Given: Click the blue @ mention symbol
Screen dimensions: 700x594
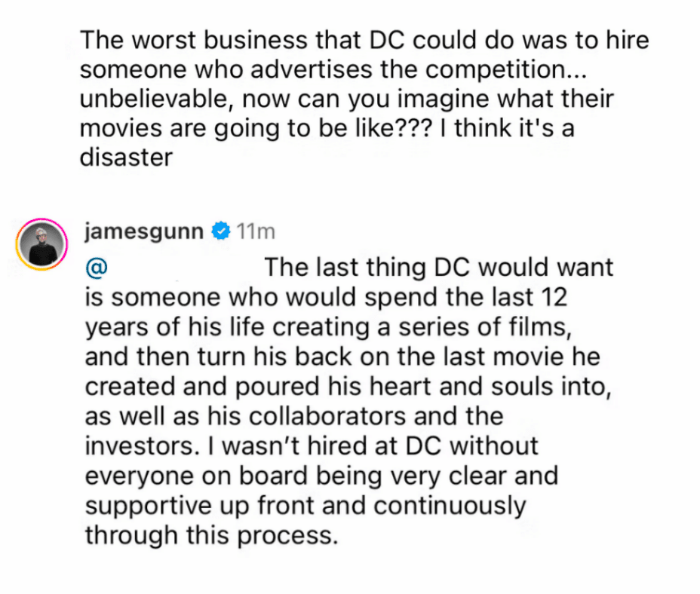Looking at the screenshot, I should point(97,268).
